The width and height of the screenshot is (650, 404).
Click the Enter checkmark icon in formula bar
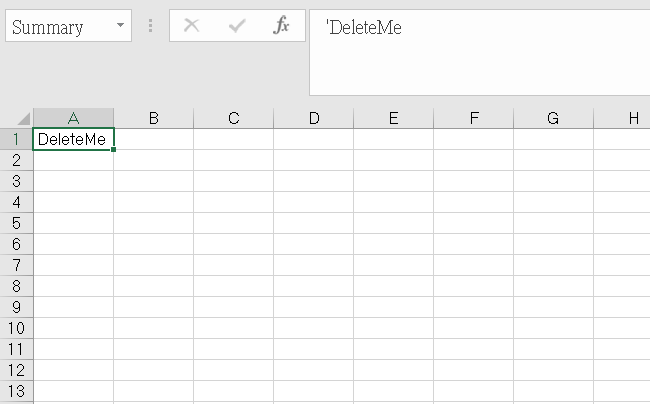pos(237,26)
